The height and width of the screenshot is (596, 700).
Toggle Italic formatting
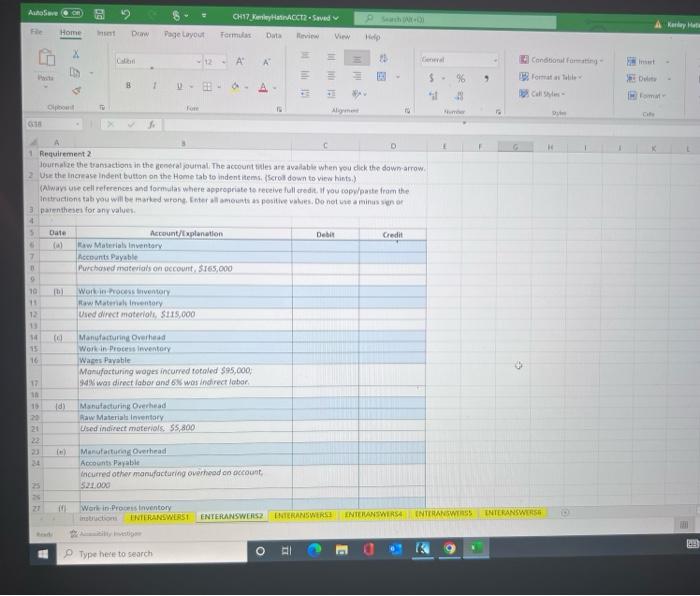154,85
